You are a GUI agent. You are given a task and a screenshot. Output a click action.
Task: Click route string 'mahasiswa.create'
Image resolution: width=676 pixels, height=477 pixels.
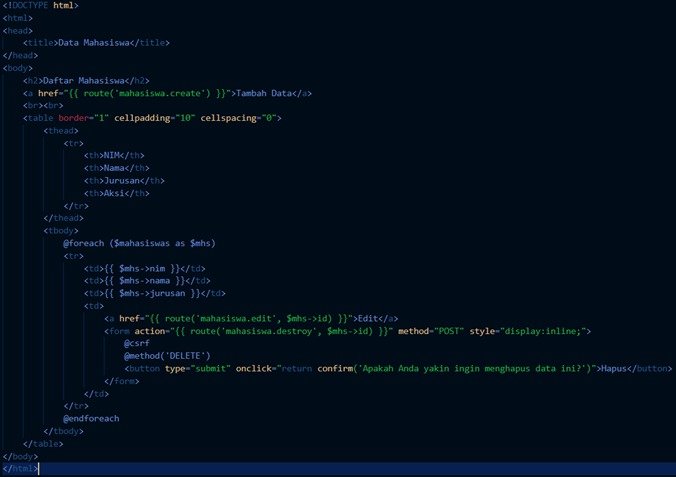point(160,93)
